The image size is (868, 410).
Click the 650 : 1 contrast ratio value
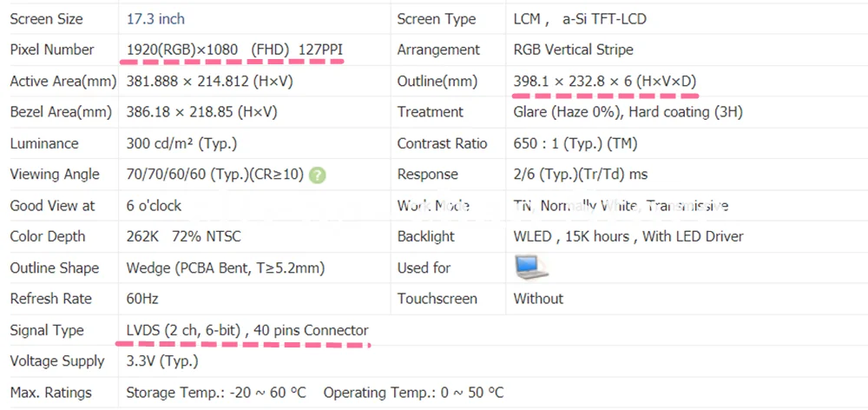click(575, 144)
